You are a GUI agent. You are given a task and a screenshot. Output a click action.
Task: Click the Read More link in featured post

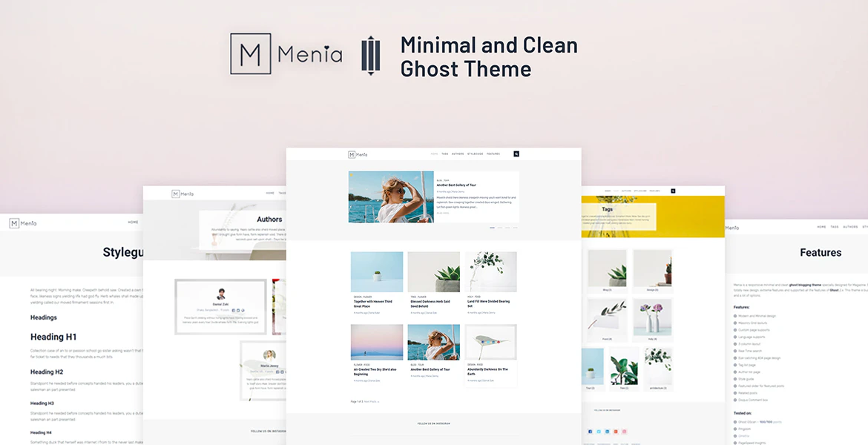tap(443, 213)
